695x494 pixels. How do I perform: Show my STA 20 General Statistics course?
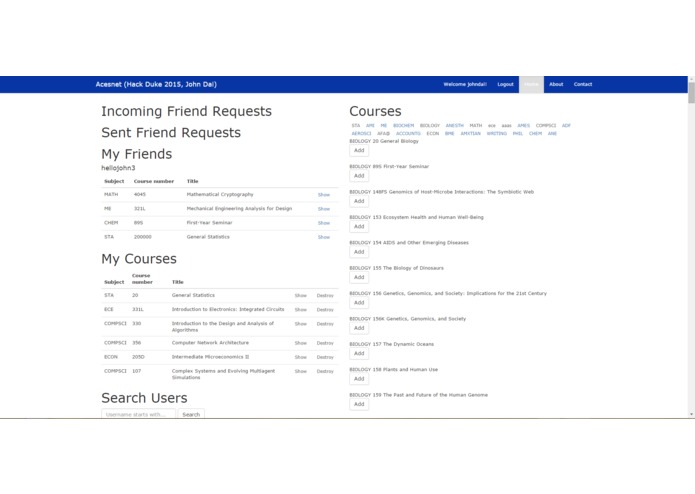pyautogui.click(x=301, y=296)
